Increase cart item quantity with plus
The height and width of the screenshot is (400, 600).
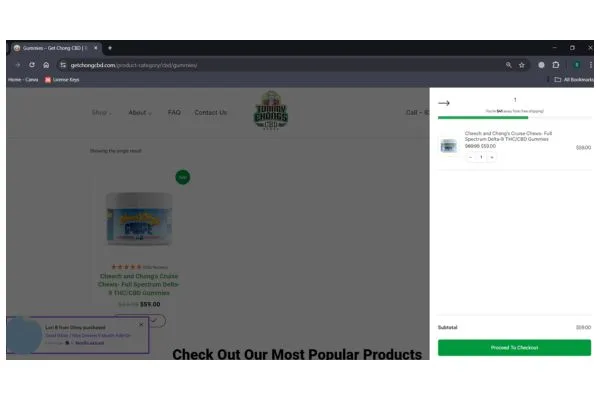tap(492, 157)
